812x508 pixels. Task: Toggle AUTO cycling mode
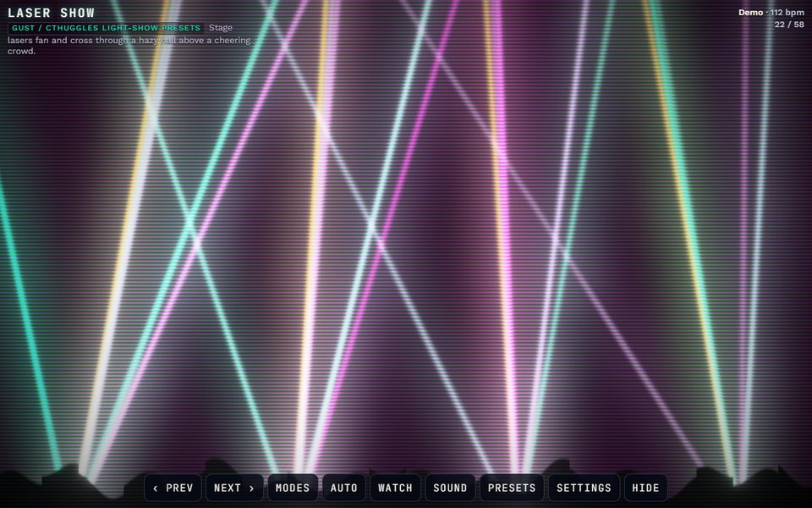(344, 488)
